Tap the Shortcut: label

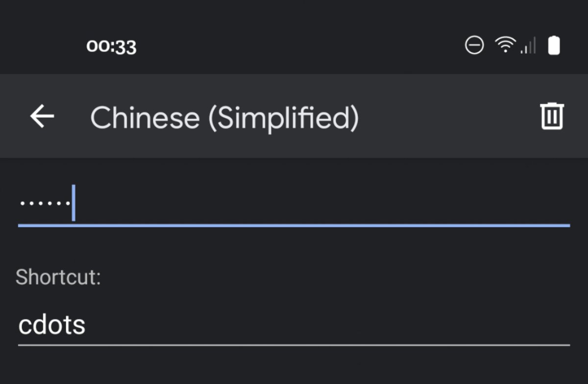[58, 277]
